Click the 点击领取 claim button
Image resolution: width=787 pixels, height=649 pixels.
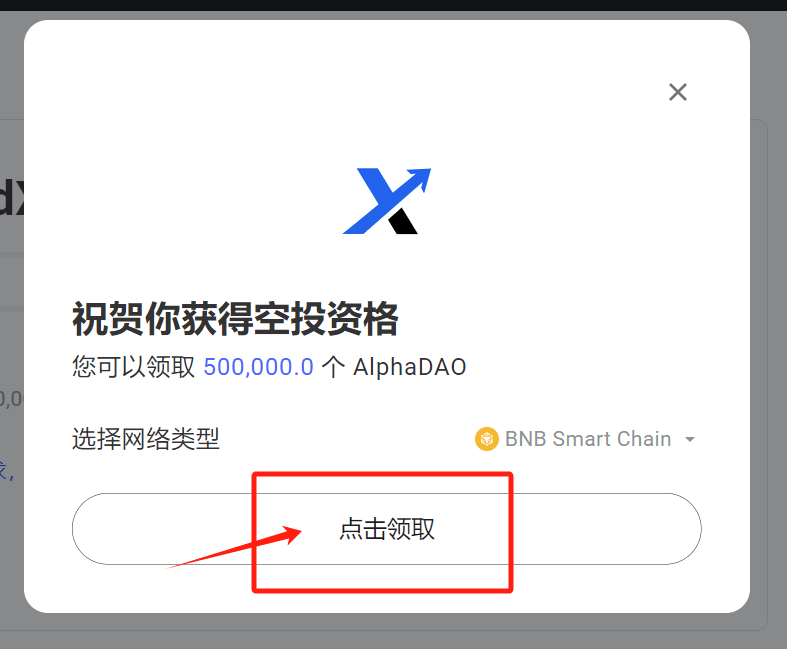click(386, 529)
